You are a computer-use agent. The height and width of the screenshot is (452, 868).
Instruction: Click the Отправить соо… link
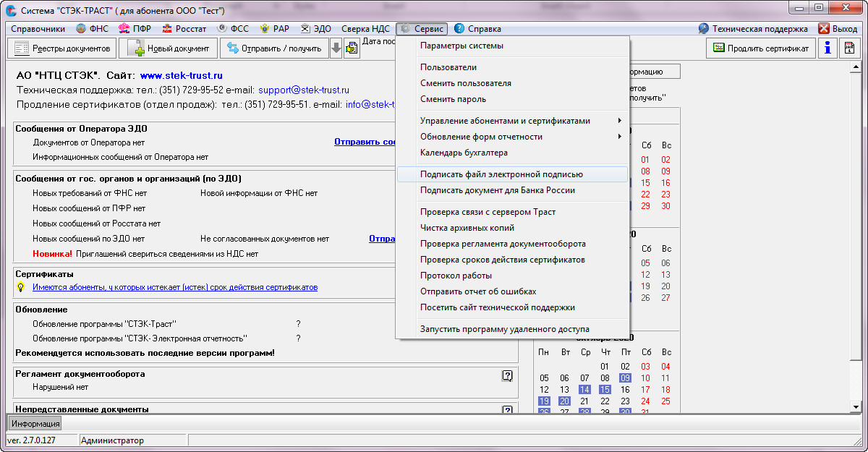point(365,142)
